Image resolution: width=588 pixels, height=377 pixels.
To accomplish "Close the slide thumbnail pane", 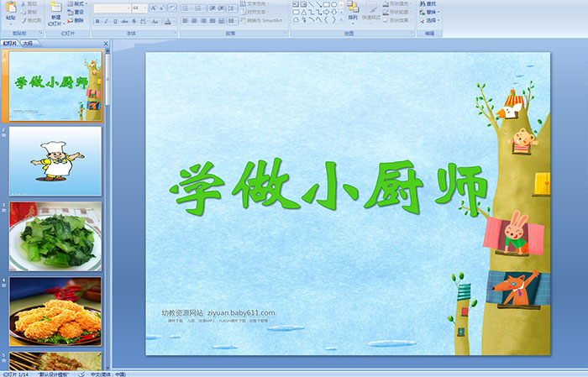I will coord(106,44).
